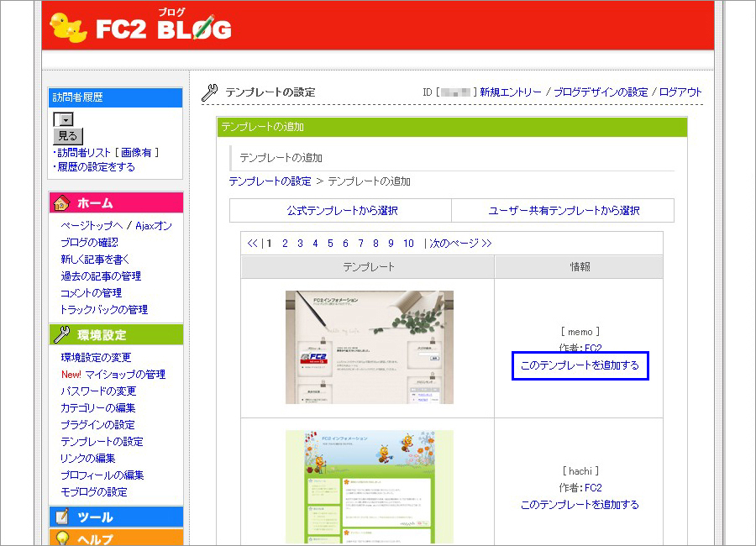Open プロフィールの編集 link

point(102,475)
